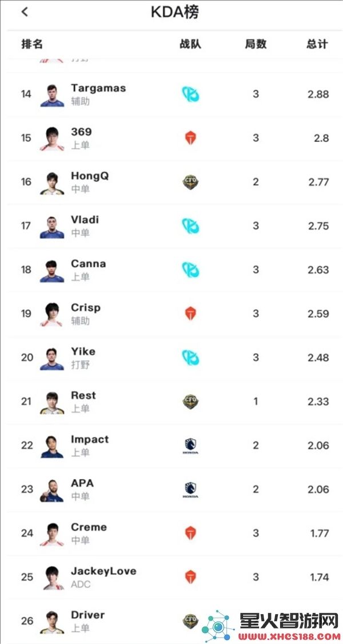Open the JackeyLove player name
This screenshot has height=644, width=343.
tap(103, 571)
